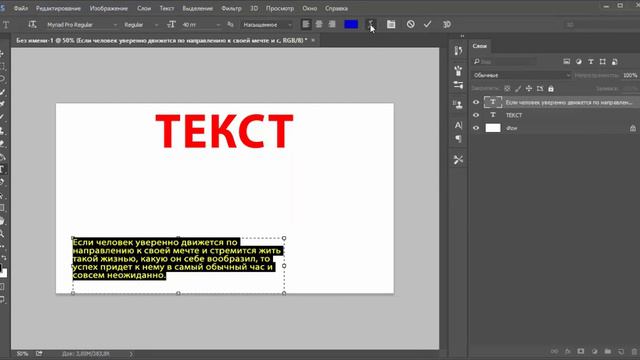Hide the paragraph text layer
This screenshot has height=360, width=640.
pyautogui.click(x=476, y=102)
